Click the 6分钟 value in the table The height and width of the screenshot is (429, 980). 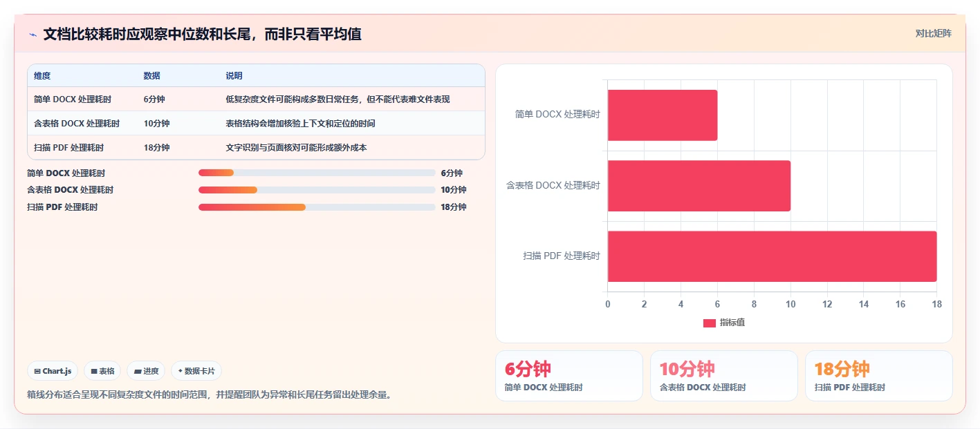click(x=154, y=99)
